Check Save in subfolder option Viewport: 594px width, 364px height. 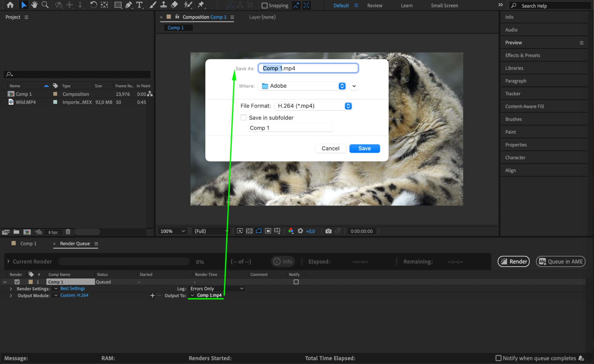tap(244, 118)
